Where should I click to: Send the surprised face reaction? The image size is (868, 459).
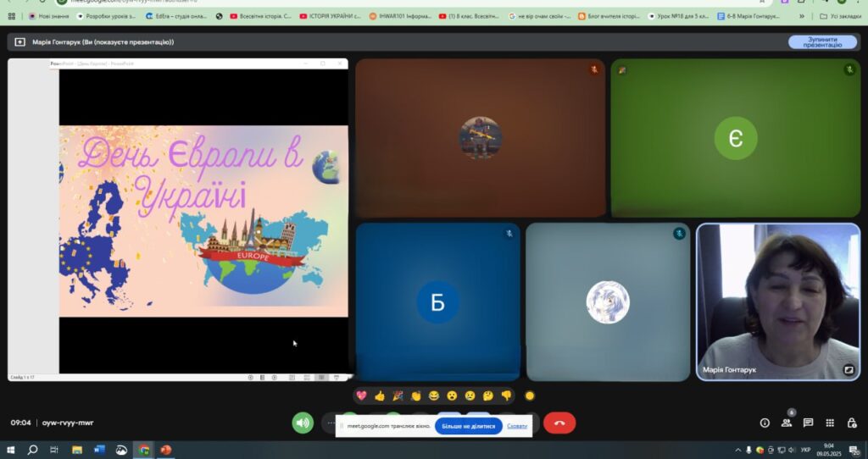[x=452, y=395]
